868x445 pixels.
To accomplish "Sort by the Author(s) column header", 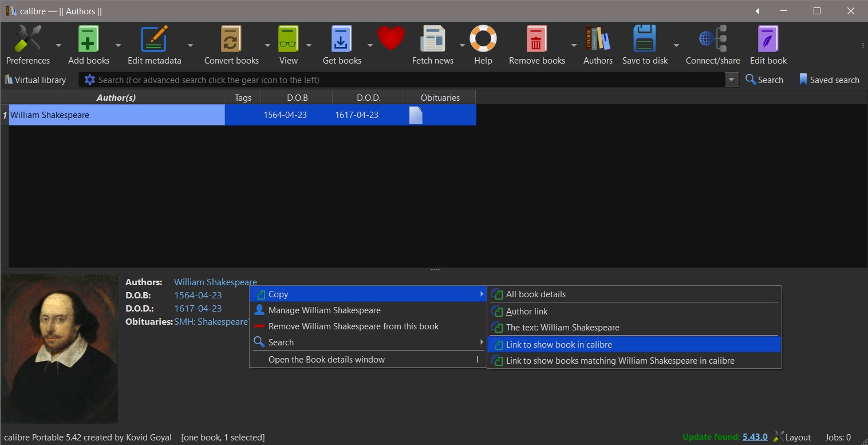I will [116, 98].
